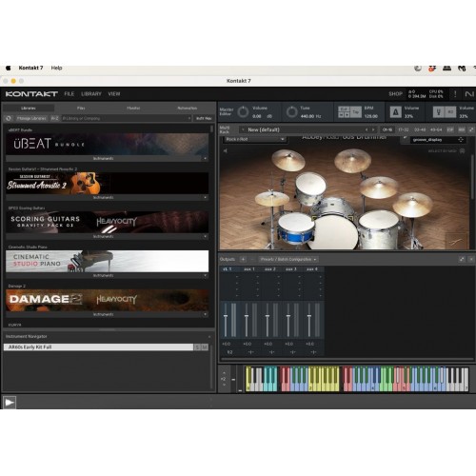Add an output channel with plus button
Image resolution: width=476 pixels, height=476 pixels.
243,259
